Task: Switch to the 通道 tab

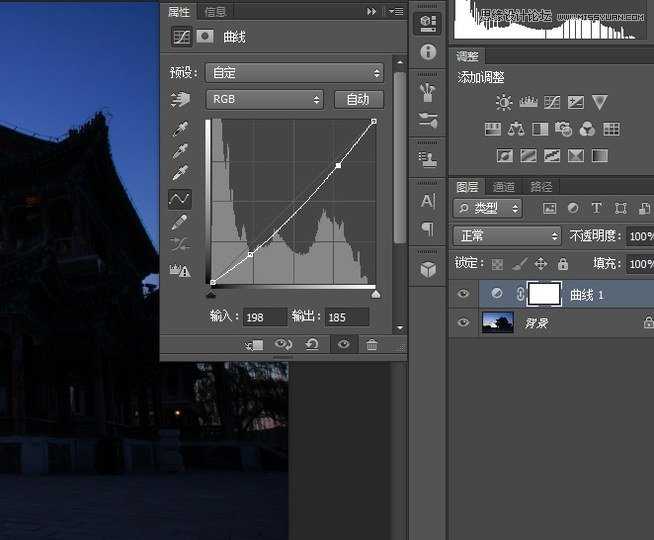Action: [504, 187]
